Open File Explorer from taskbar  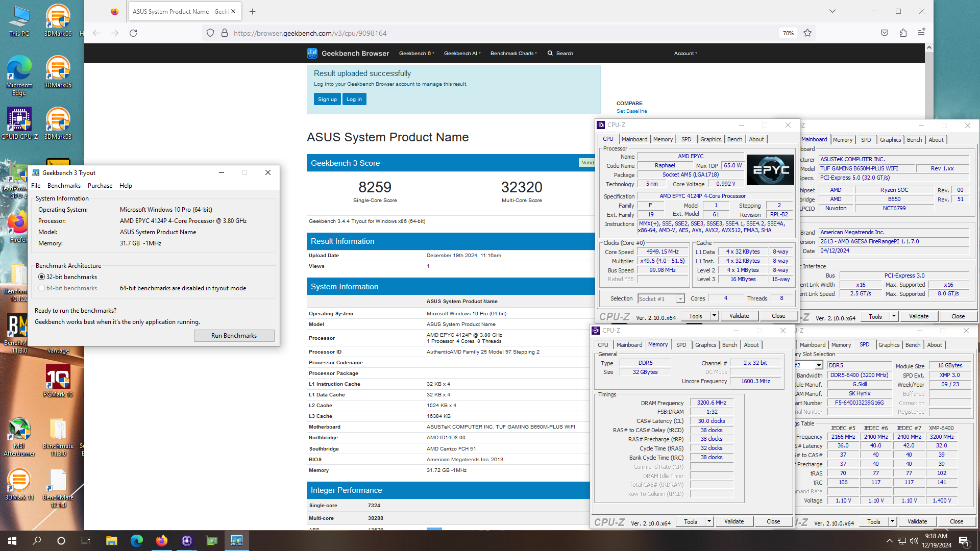point(111,541)
